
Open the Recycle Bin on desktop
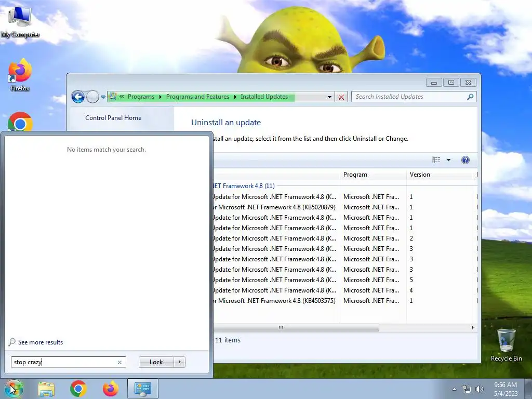506,345
